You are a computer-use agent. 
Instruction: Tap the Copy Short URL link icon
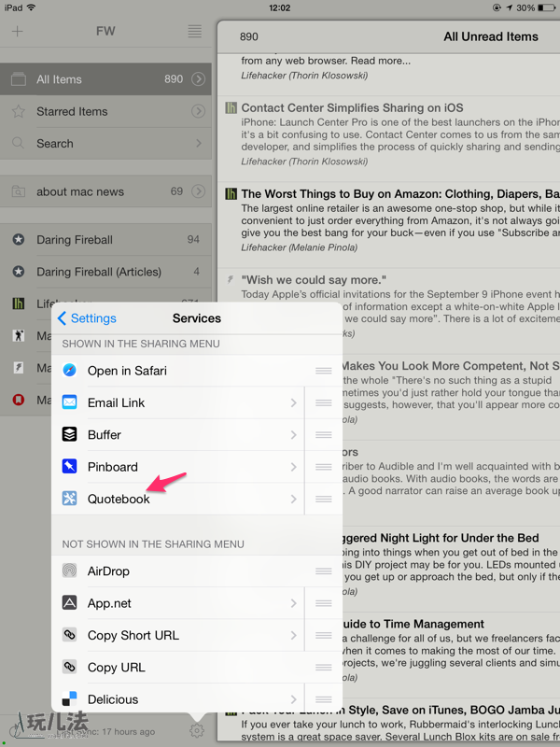coord(69,635)
